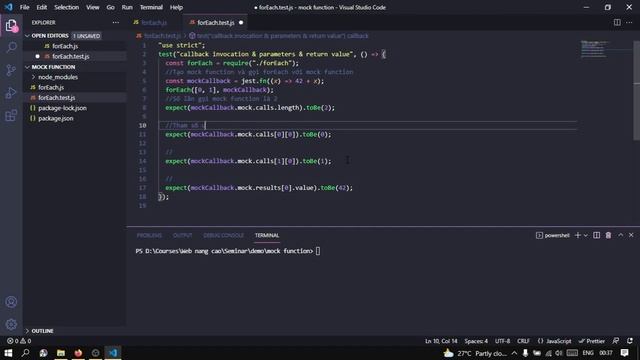Select the forEach.test.js editor tab
This screenshot has height=360, width=640.
click(216, 22)
